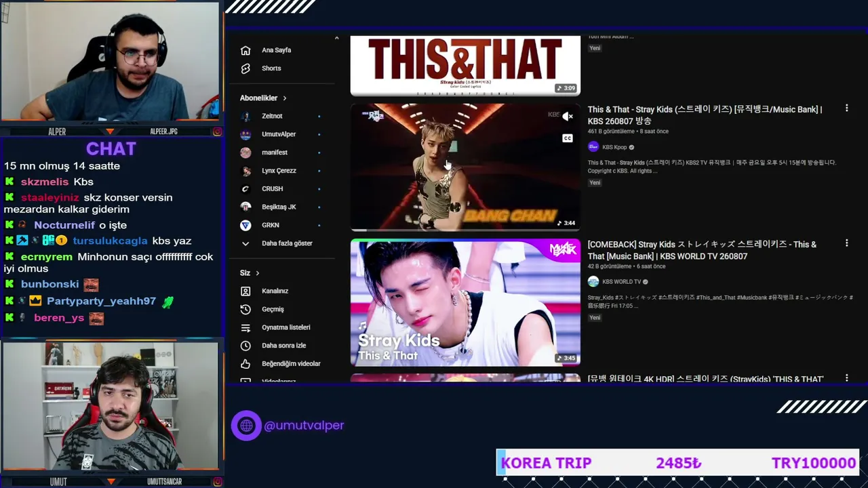Open the Ana Sayfa home icon
This screenshot has width=868, height=488.
point(245,50)
